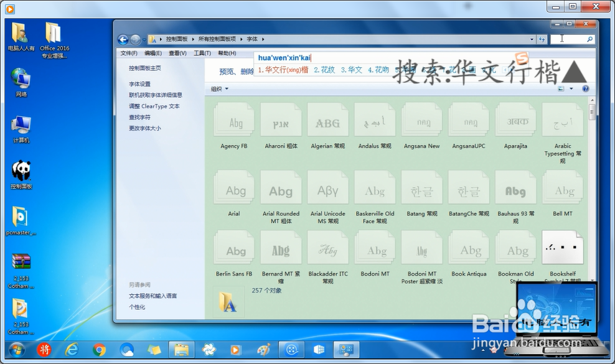Select the Arabic Typesetting font icon
615x364 pixels.
point(563,120)
